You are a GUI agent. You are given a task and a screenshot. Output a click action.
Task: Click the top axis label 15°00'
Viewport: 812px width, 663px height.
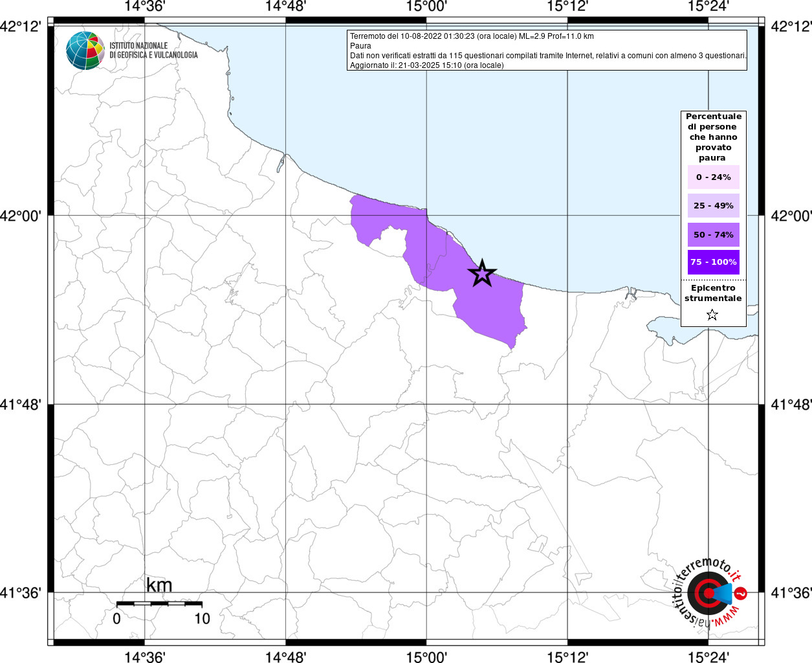pyautogui.click(x=427, y=6)
